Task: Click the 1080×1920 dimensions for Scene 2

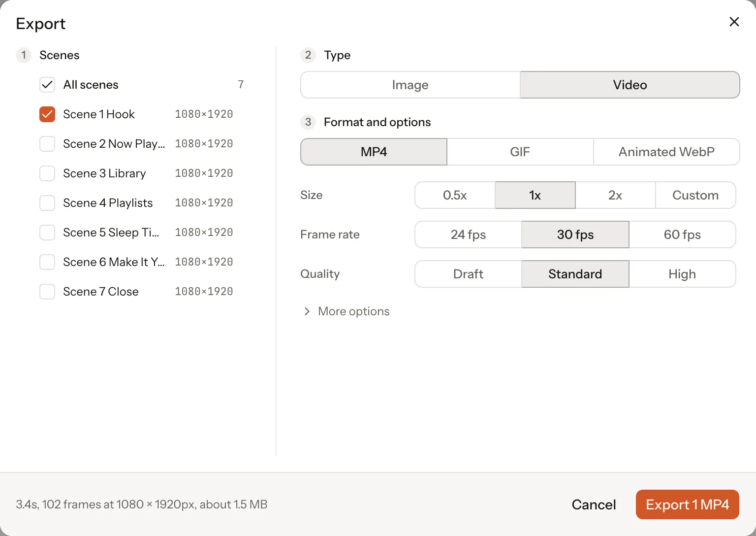Action: [x=204, y=144]
